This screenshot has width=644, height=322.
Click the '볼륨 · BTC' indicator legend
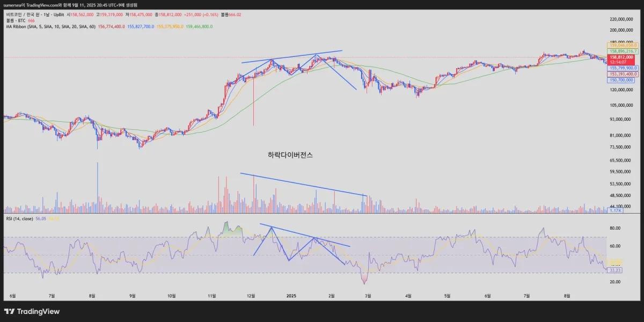coord(16,20)
